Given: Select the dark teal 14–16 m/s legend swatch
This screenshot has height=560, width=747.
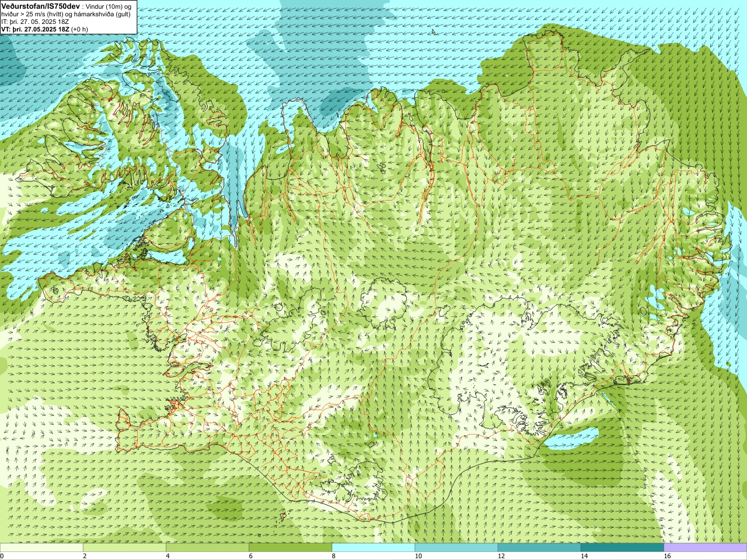Looking at the screenshot, I should pos(622,547).
